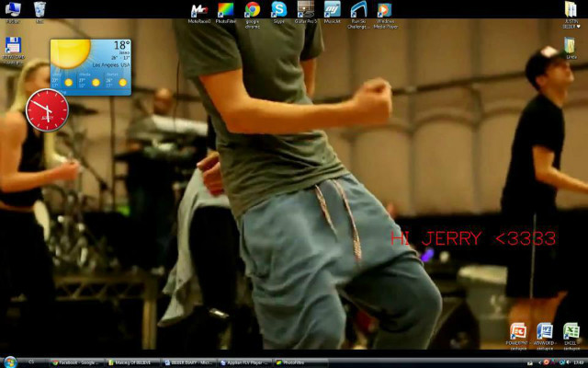Image resolution: width=588 pixels, height=368 pixels.
Task: Open the Google Chrome desktop shortcut
Action: click(x=253, y=14)
